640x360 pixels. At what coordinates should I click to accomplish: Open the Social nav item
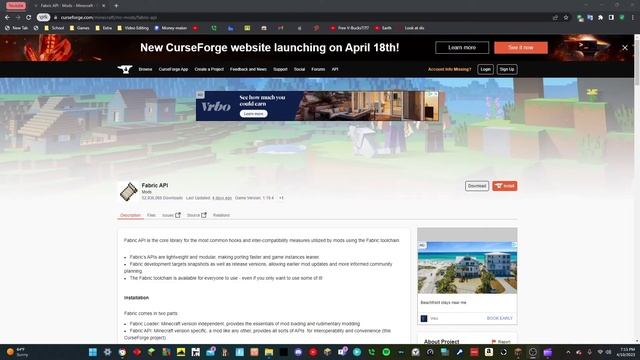pyautogui.click(x=300, y=69)
